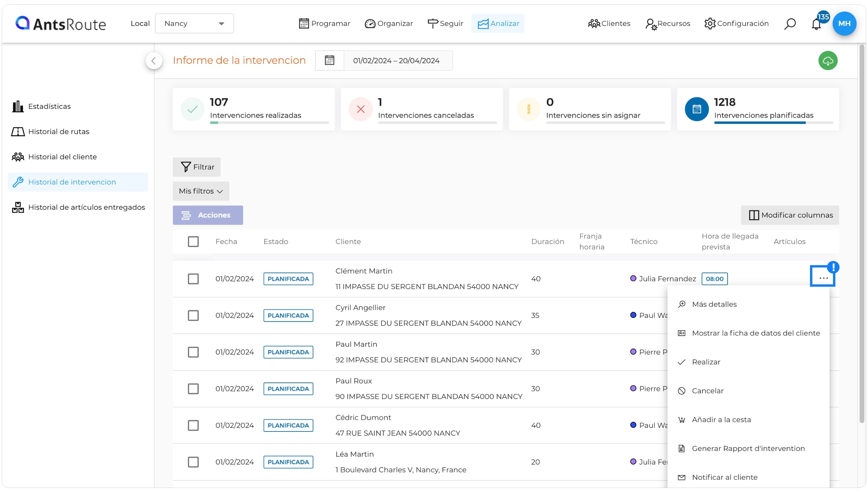This screenshot has width=868, height=492.
Task: Open the three-dots menu for Clément Martin row
Action: pos(823,278)
